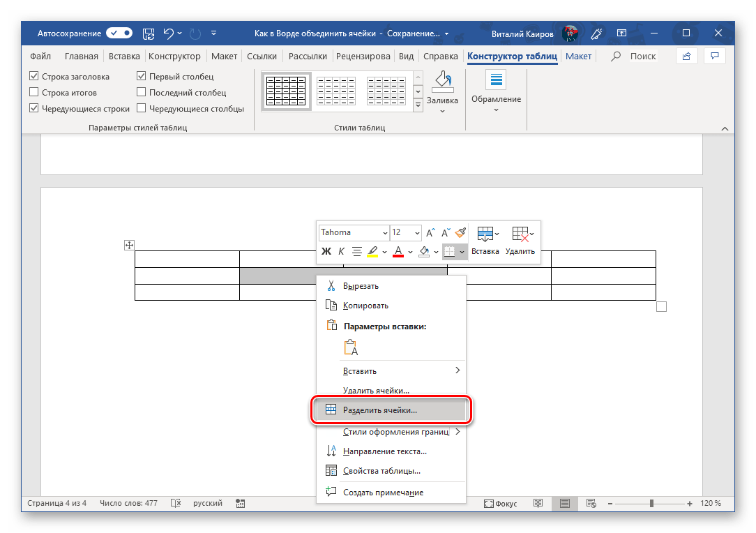
Task: Click the Вставка table insert button
Action: click(485, 241)
